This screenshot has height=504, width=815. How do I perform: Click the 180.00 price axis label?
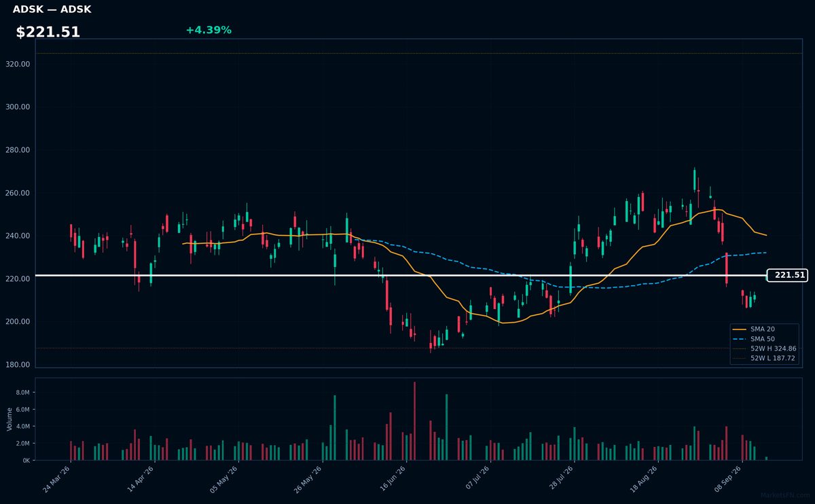pyautogui.click(x=18, y=365)
